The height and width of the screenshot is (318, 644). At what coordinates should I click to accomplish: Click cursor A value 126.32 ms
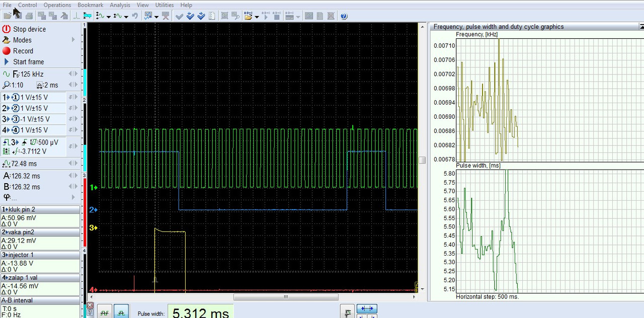(26, 176)
